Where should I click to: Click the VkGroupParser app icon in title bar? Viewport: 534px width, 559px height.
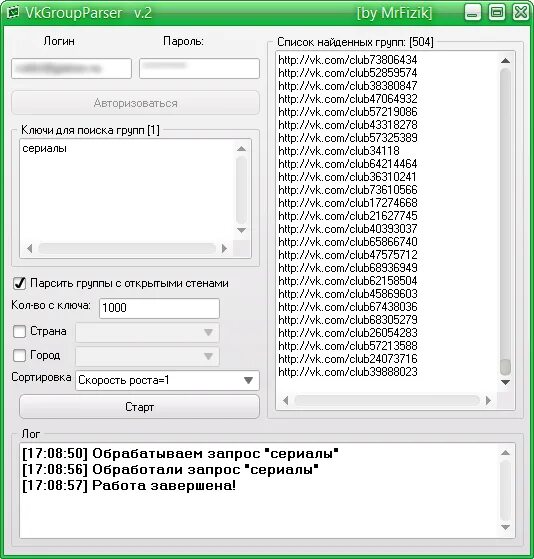(x=13, y=12)
